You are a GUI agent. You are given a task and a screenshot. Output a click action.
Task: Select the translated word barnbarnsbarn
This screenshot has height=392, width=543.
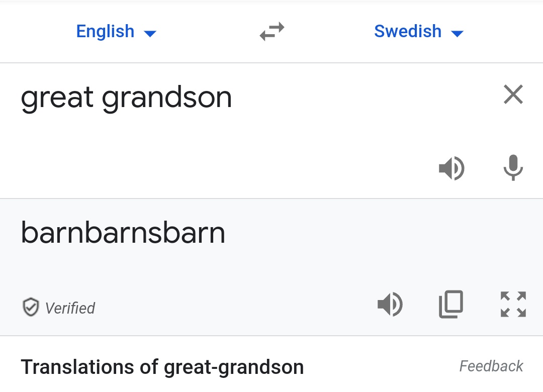click(123, 233)
